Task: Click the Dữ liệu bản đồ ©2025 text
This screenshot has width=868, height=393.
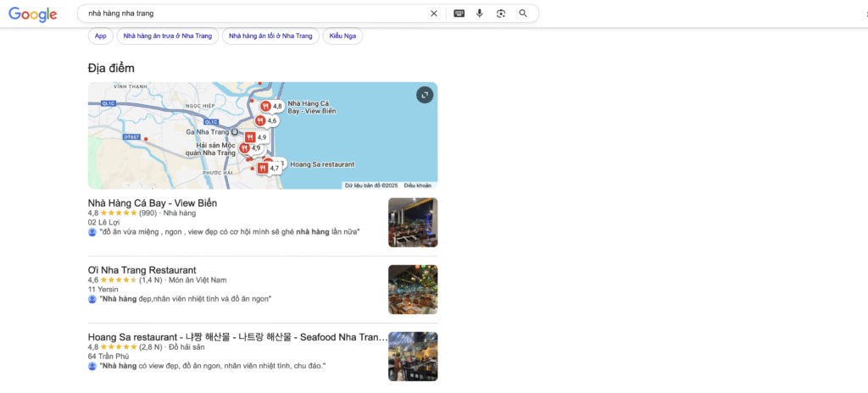Action: point(371,185)
